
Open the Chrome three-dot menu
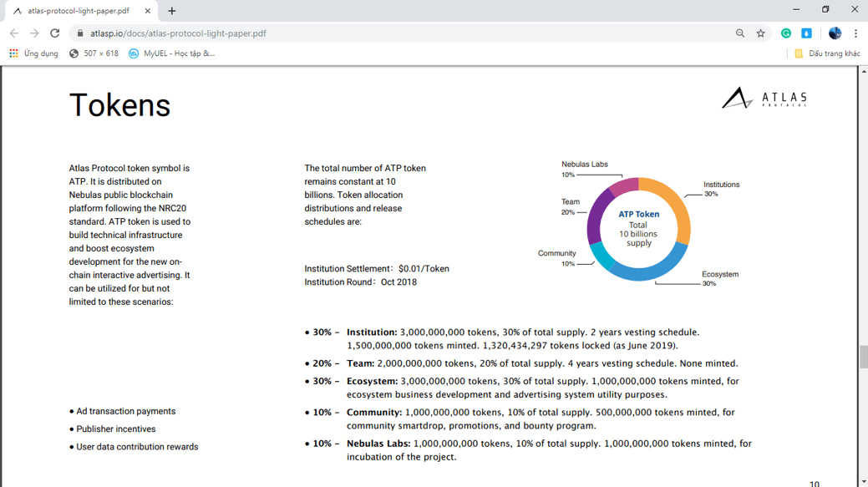855,33
